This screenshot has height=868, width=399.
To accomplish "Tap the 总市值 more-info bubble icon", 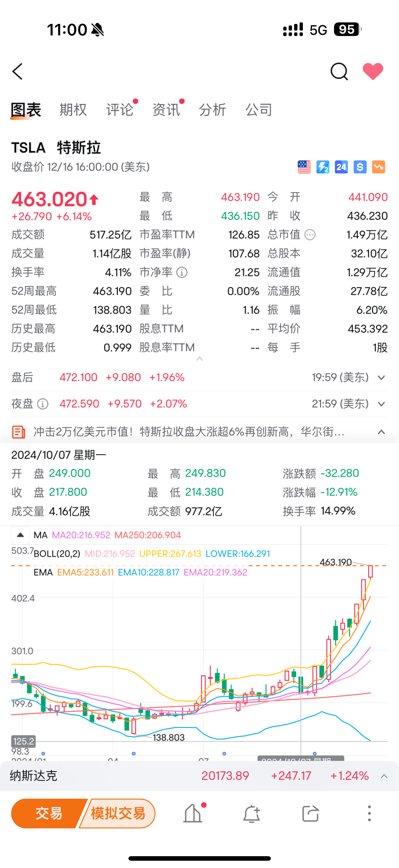I will point(310,235).
